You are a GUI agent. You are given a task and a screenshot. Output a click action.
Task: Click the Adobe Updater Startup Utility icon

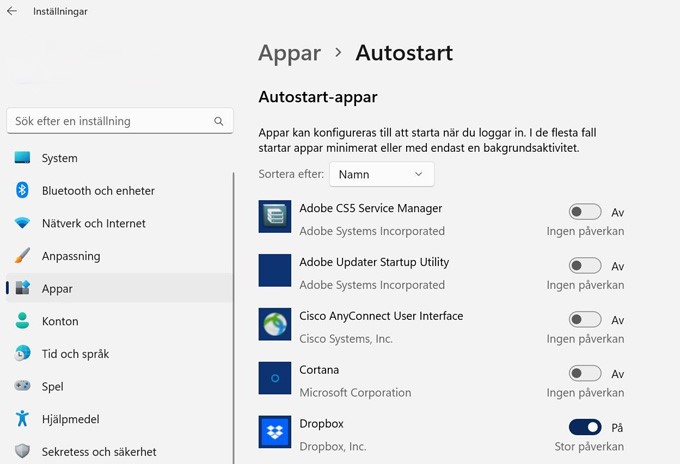(x=275, y=270)
